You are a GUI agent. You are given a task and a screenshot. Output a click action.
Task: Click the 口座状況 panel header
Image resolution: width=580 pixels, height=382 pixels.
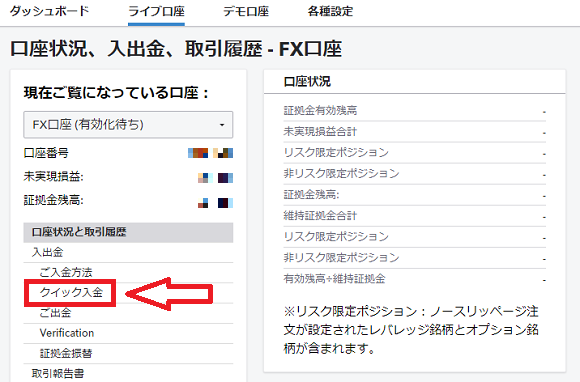point(307,81)
